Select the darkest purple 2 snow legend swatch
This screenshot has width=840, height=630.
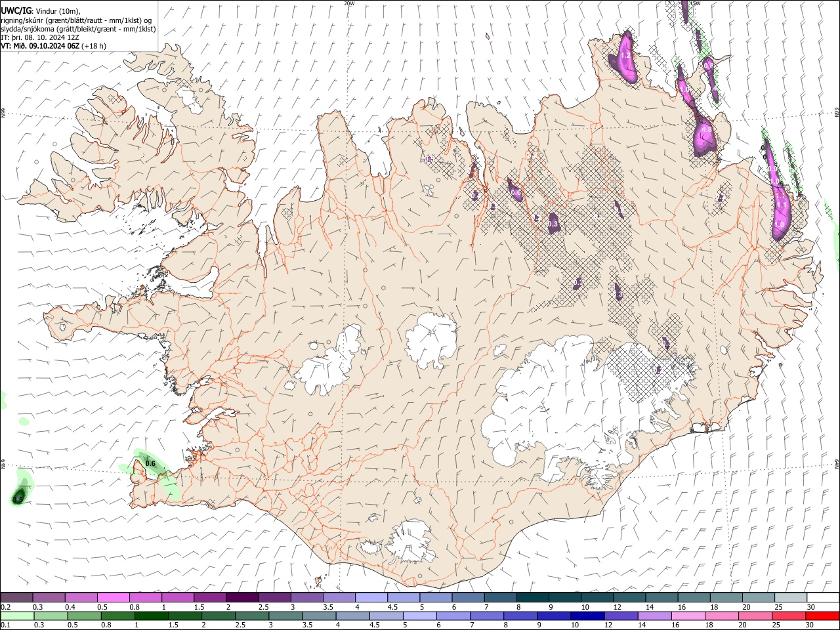click(242, 597)
